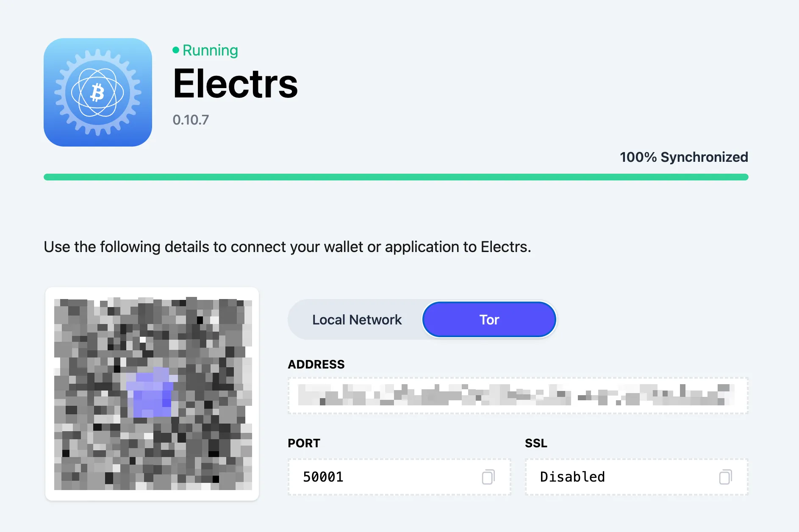Click the version number 0.10.7
Viewport: 799px width, 532px height.
click(191, 119)
